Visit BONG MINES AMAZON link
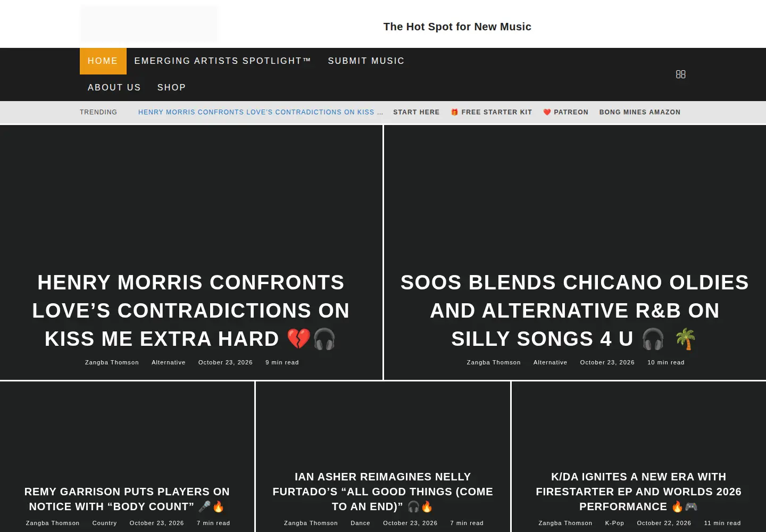This screenshot has height=532, width=766. click(x=640, y=112)
